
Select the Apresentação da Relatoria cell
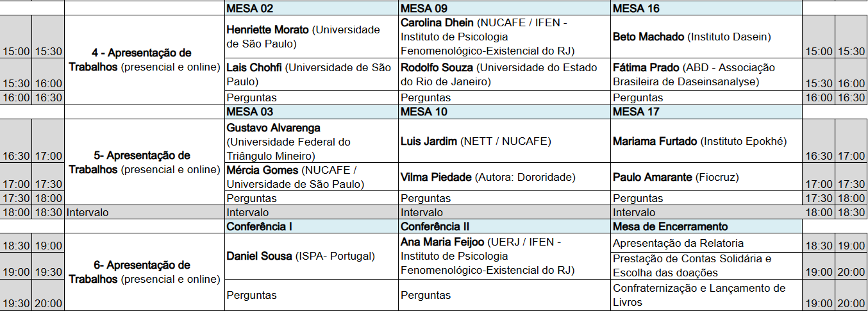tap(705, 243)
